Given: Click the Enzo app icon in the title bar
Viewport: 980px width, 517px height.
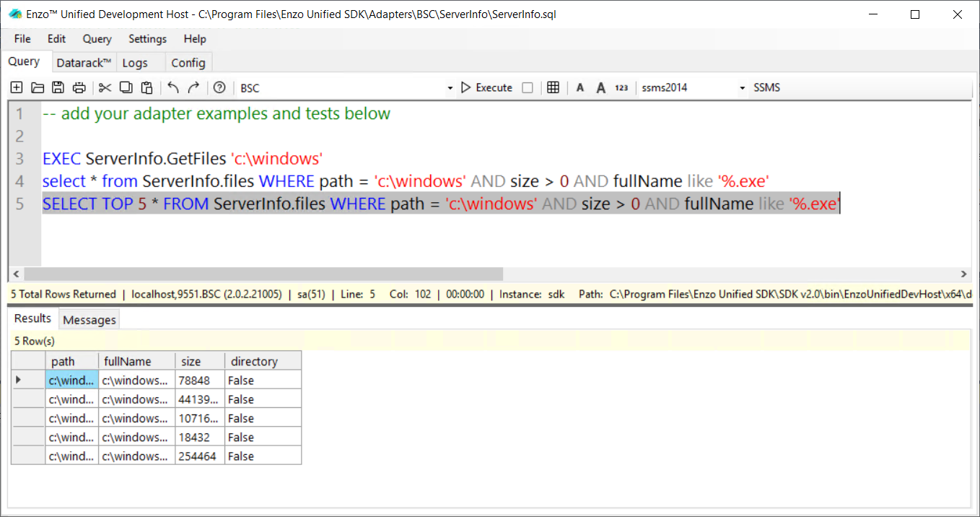Looking at the screenshot, I should pyautogui.click(x=15, y=14).
